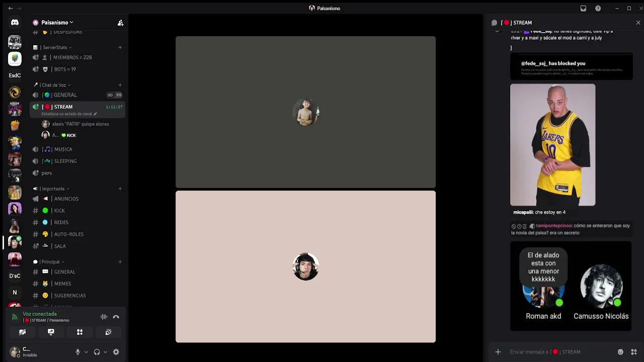Click the chat bubble icon beside the STREAM header

click(x=494, y=23)
